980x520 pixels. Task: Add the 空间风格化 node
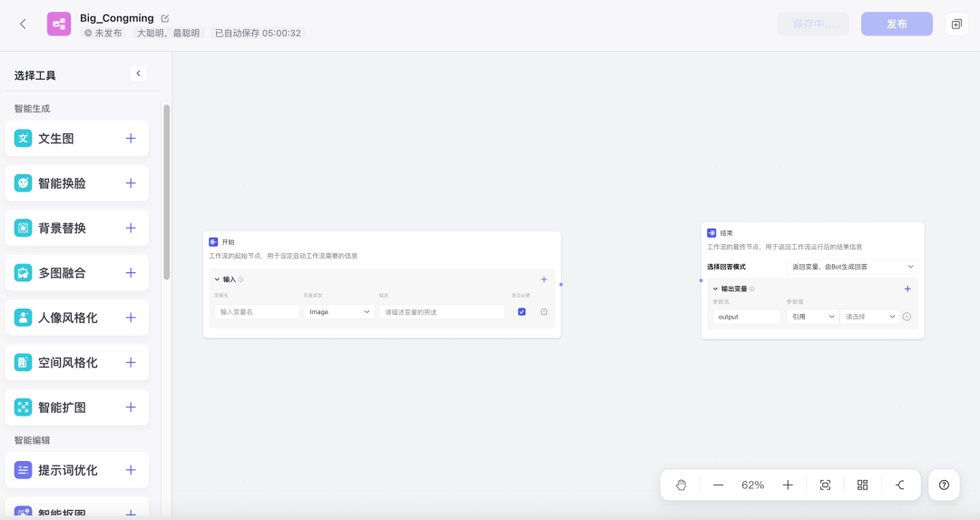pyautogui.click(x=131, y=362)
